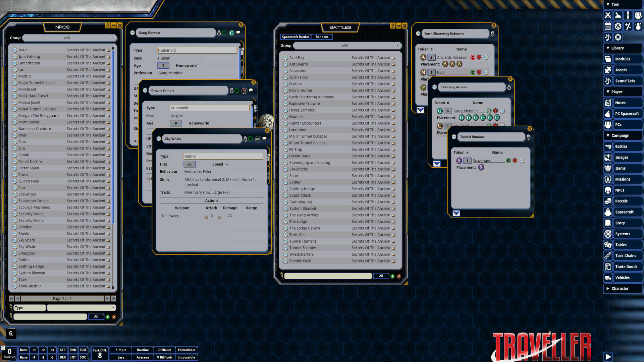Image resolution: width=644 pixels, height=362 pixels.
Task: Click the Formidable difficulty button
Action: pyautogui.click(x=187, y=350)
